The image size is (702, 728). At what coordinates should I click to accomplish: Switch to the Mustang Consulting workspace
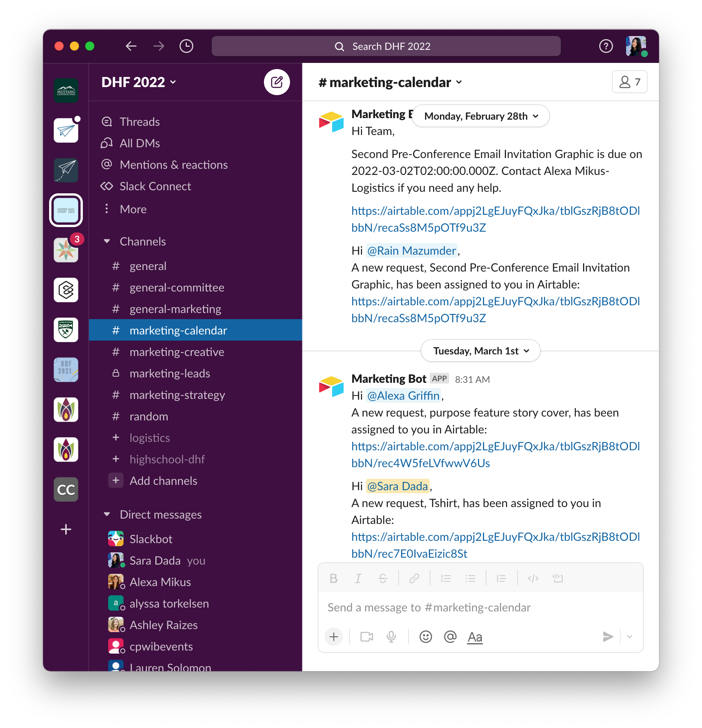point(66,91)
